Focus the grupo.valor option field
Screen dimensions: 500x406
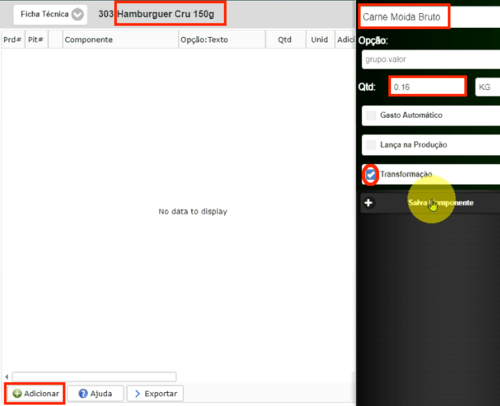pyautogui.click(x=431, y=60)
